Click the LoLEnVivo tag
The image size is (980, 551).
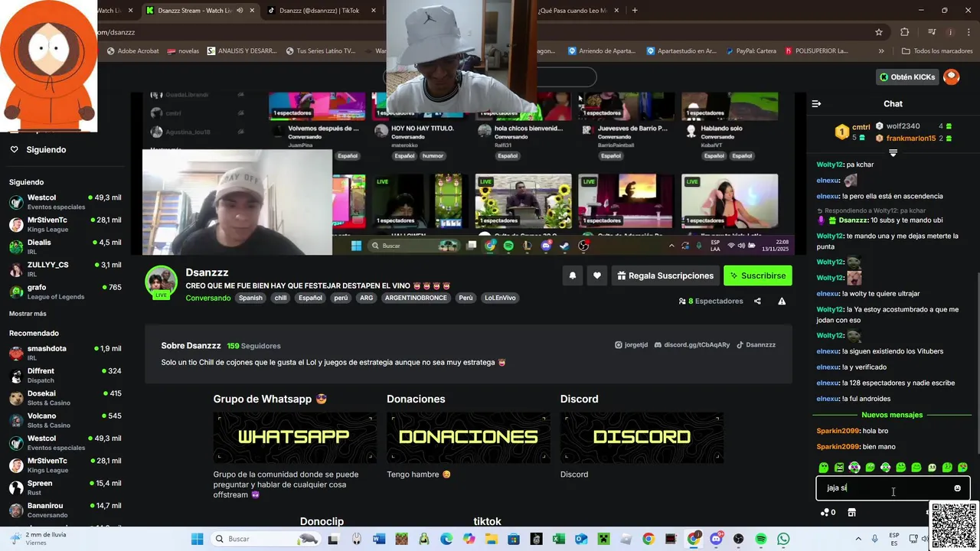500,298
